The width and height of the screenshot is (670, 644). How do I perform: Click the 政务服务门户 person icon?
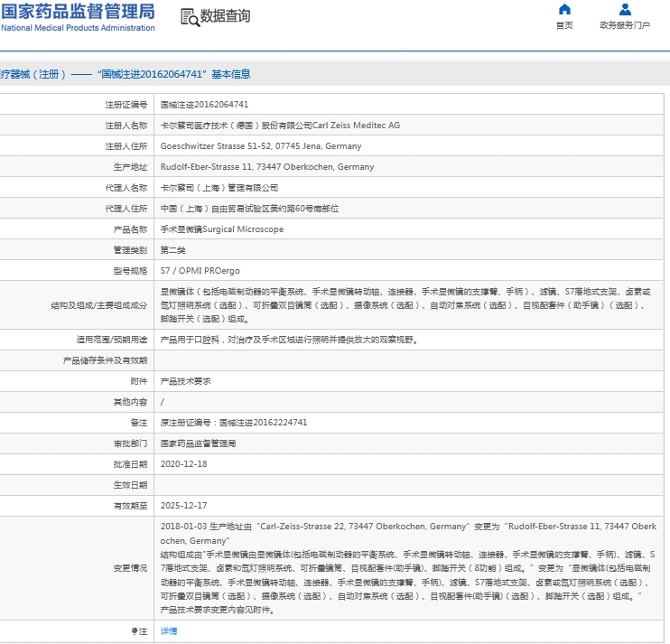point(625,10)
